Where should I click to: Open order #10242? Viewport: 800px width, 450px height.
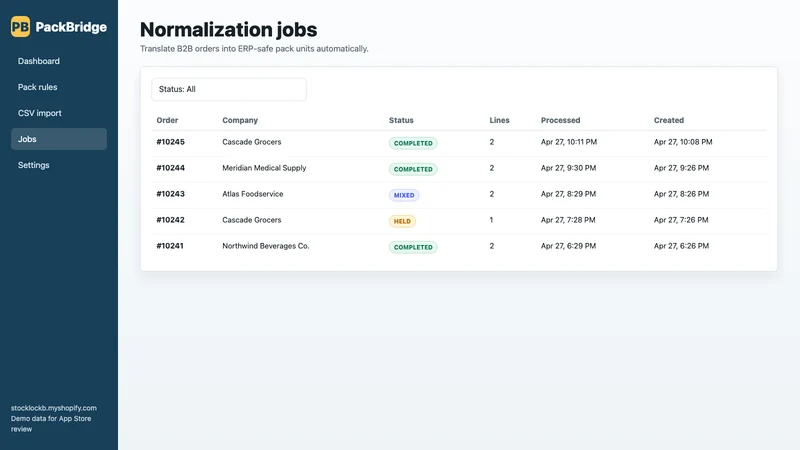[x=170, y=220]
